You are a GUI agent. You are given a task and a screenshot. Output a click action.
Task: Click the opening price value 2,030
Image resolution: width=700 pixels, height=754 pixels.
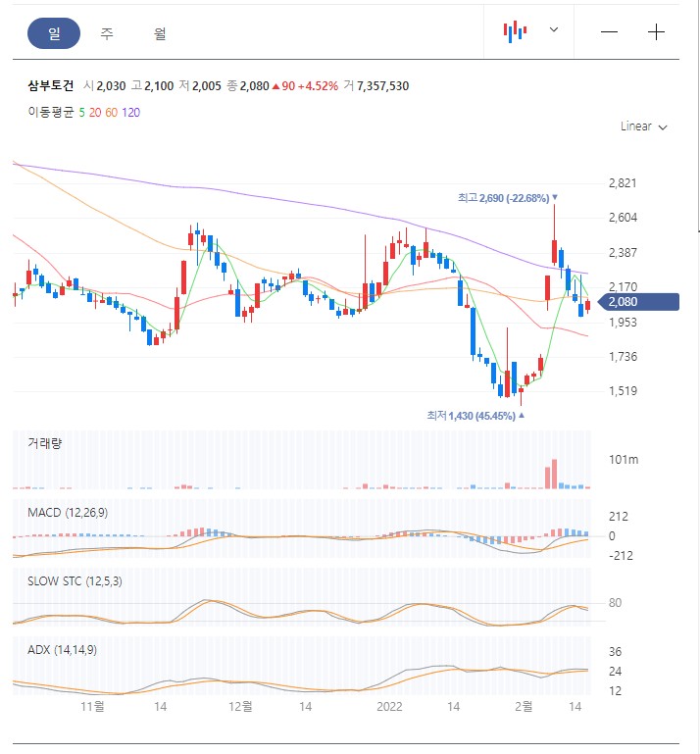(x=111, y=86)
